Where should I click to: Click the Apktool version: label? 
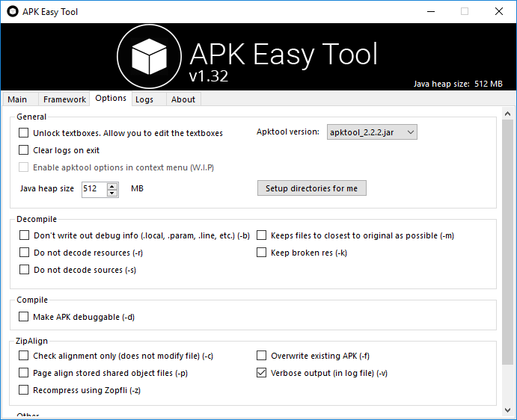[288, 132]
